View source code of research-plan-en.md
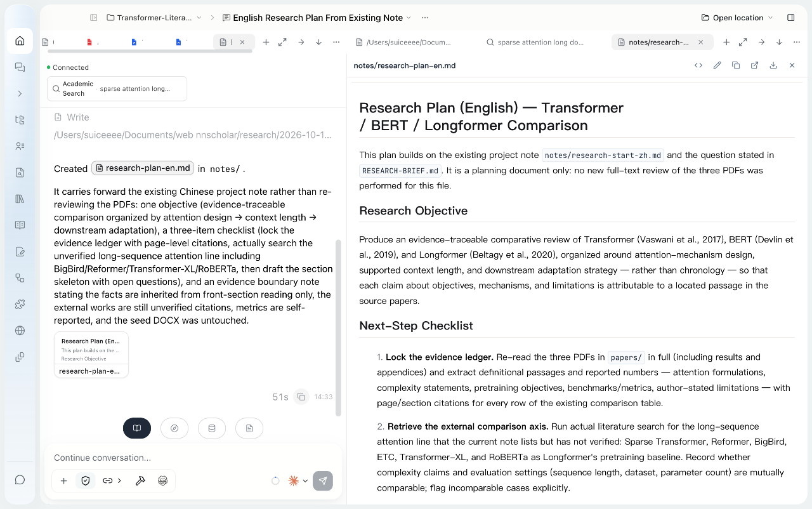Screen dimensions: 812x509 point(698,65)
